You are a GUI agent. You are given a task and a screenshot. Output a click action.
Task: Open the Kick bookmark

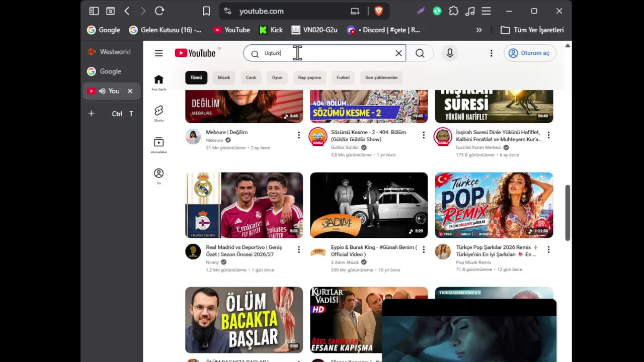pos(271,30)
